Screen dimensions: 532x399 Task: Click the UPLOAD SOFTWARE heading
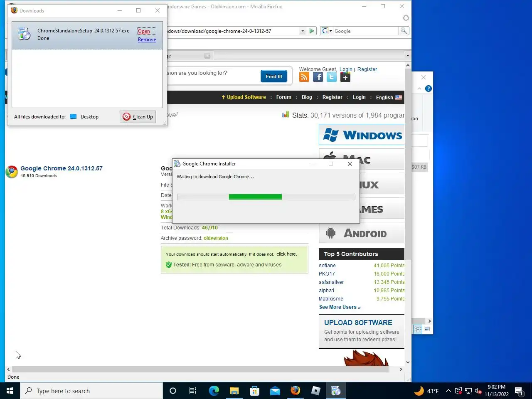[x=358, y=323]
